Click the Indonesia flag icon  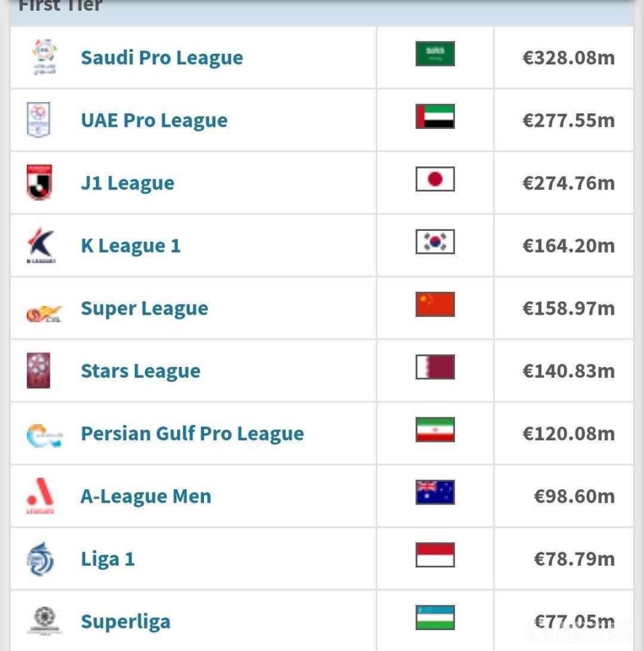click(435, 555)
